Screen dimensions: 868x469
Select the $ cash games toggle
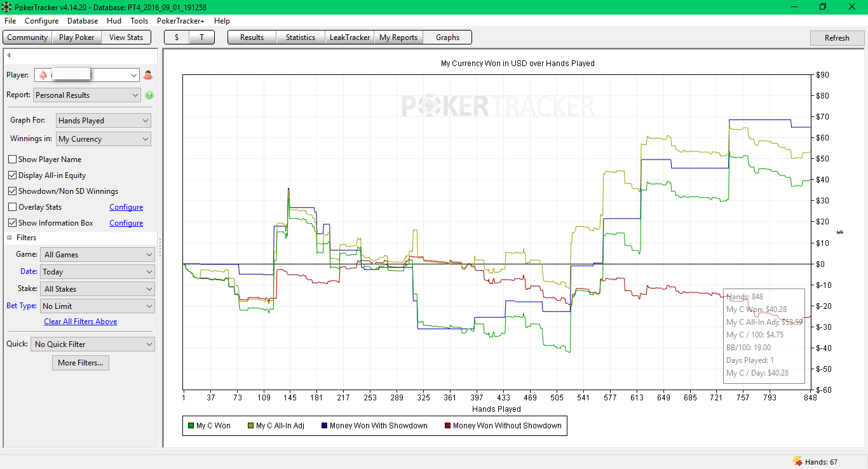coord(177,37)
